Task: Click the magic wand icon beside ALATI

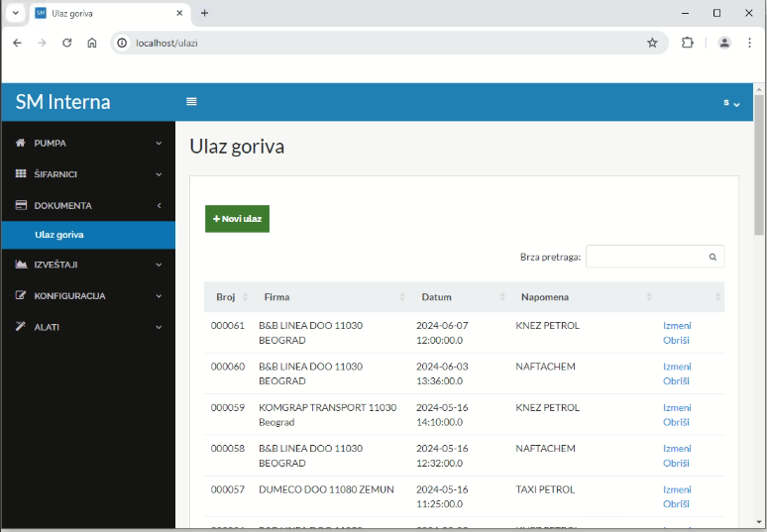Action: pos(21,326)
